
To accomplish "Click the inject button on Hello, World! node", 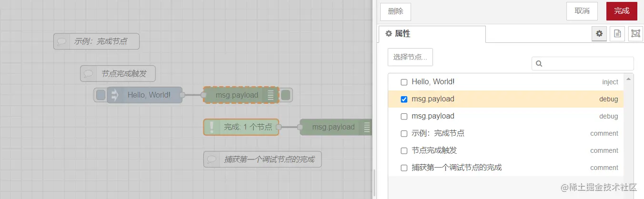I will [101, 95].
